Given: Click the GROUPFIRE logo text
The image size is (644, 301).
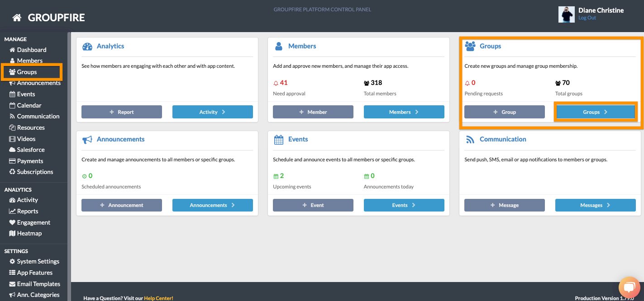Looking at the screenshot, I should pos(57,18).
